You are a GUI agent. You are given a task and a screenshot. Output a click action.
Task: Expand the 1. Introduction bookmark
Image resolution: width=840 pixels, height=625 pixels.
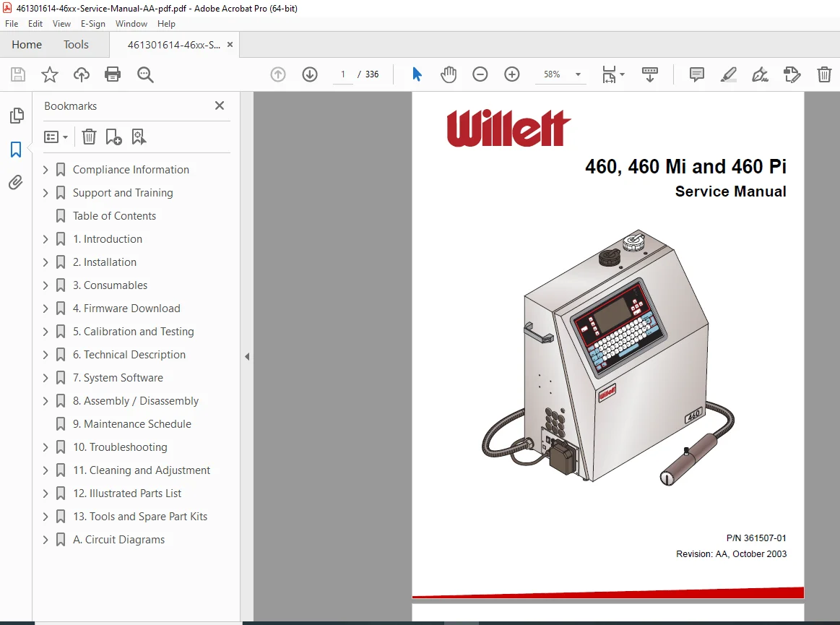pyautogui.click(x=46, y=239)
